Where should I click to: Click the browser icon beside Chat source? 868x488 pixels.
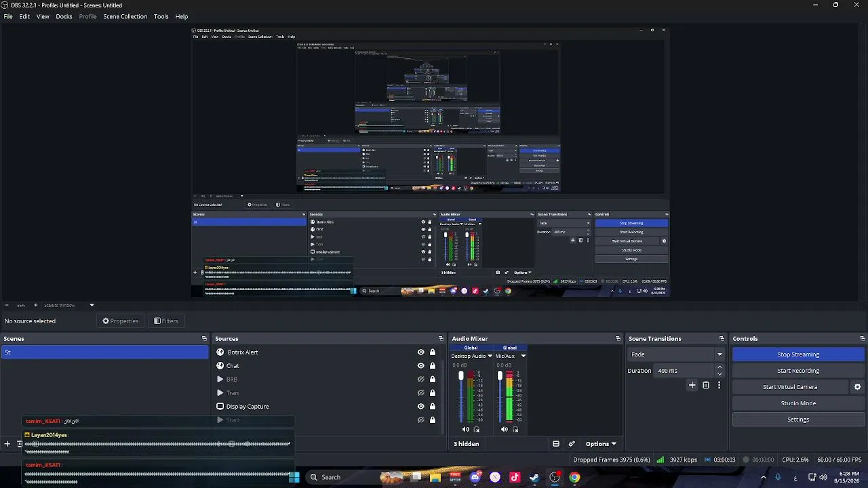(x=220, y=366)
